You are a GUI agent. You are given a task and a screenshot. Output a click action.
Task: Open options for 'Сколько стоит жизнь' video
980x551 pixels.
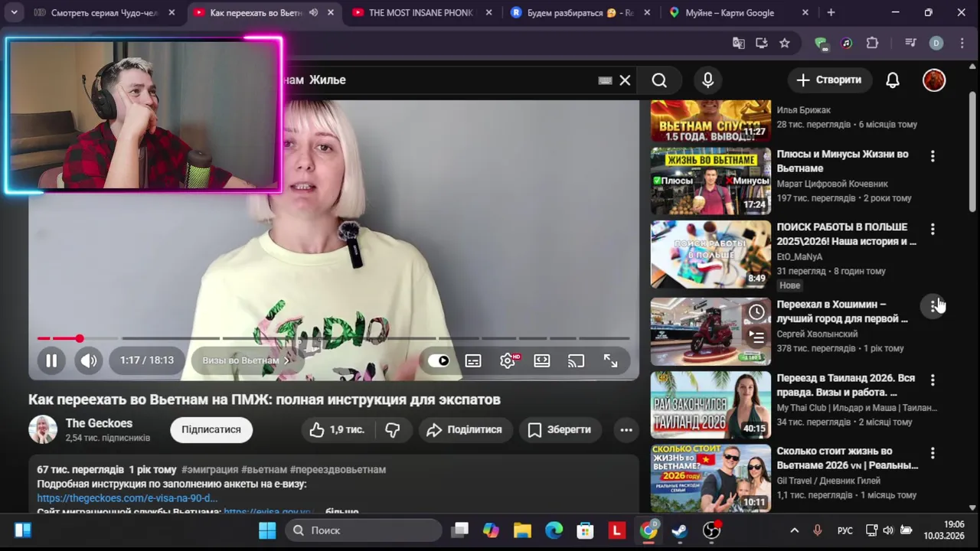tap(933, 453)
